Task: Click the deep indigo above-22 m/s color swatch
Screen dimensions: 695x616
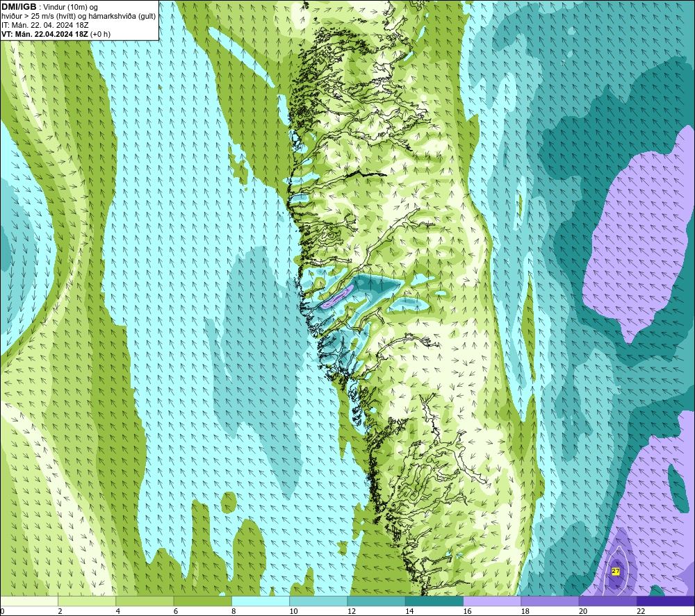Action: pos(665,601)
